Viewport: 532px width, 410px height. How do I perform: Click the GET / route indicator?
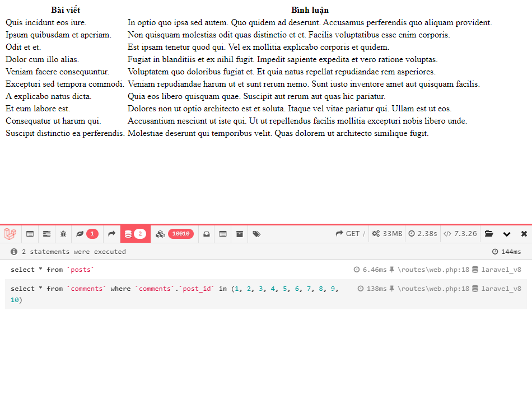(x=351, y=234)
